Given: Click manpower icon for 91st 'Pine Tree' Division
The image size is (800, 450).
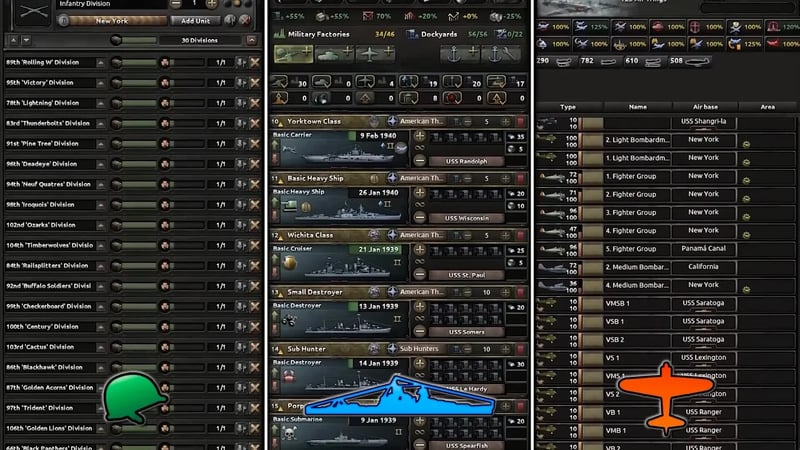Looking at the screenshot, I should tap(165, 144).
